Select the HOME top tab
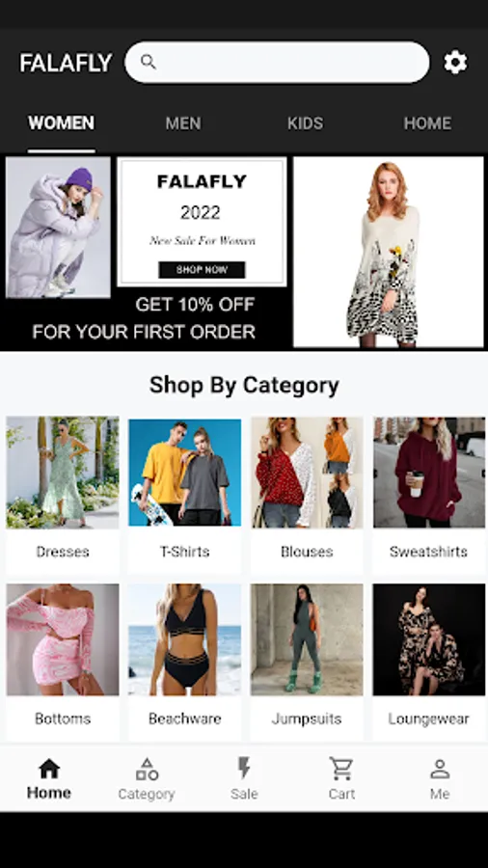 point(427,122)
